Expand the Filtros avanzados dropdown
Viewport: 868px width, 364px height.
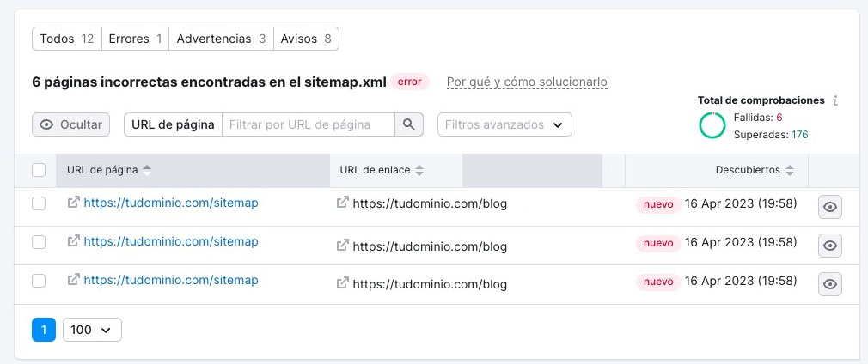(504, 124)
